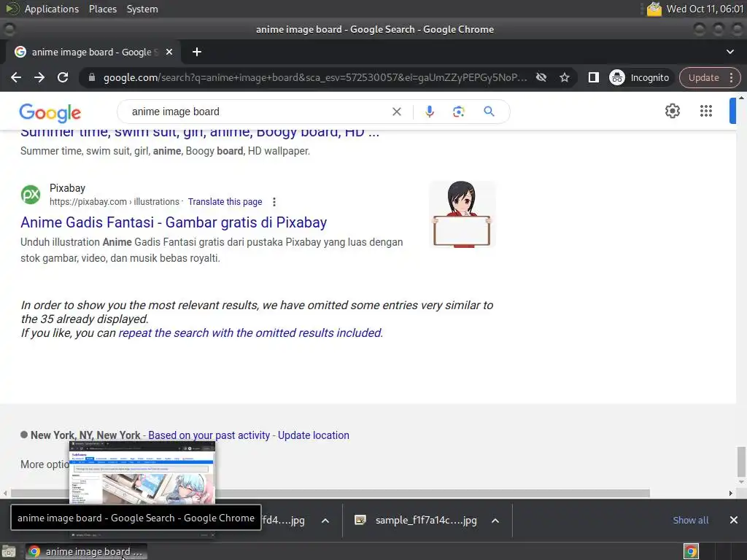Click Show all downloads
This screenshot has height=560, width=747.
690,521
